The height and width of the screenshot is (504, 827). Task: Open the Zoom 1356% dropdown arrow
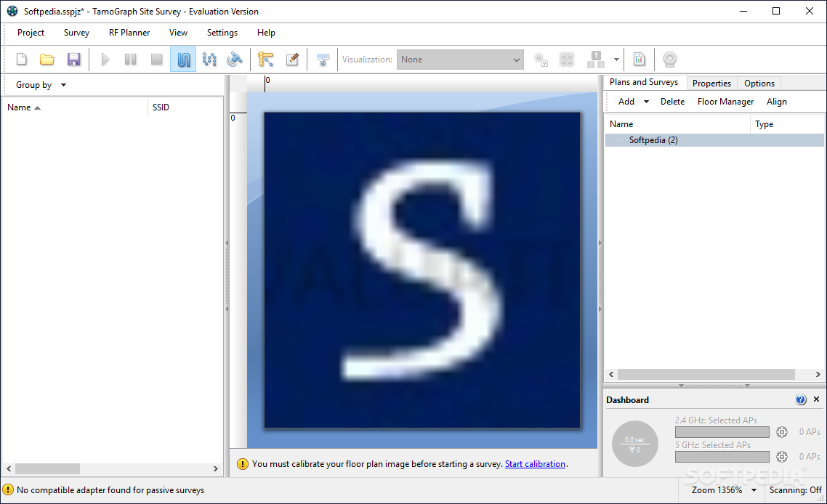pyautogui.click(x=754, y=490)
